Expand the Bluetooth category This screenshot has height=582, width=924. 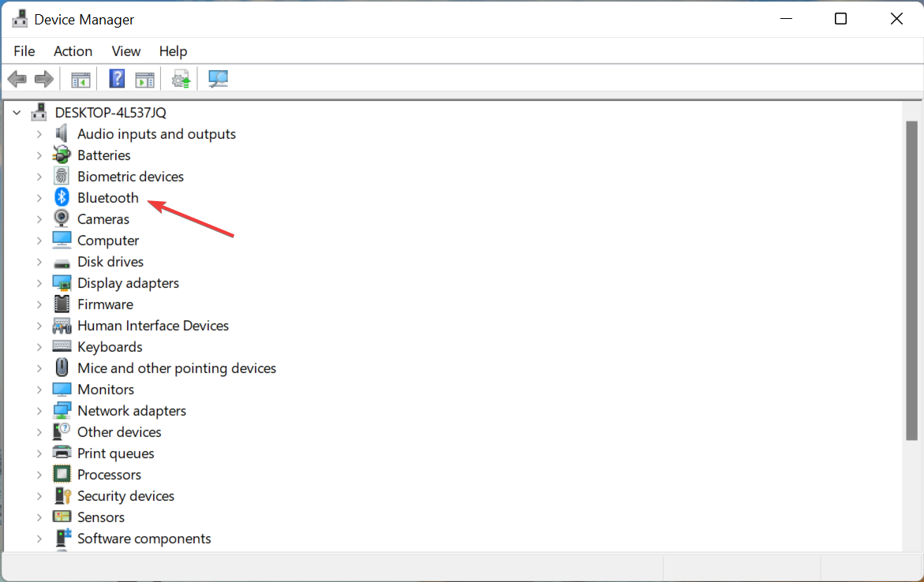pos(39,198)
